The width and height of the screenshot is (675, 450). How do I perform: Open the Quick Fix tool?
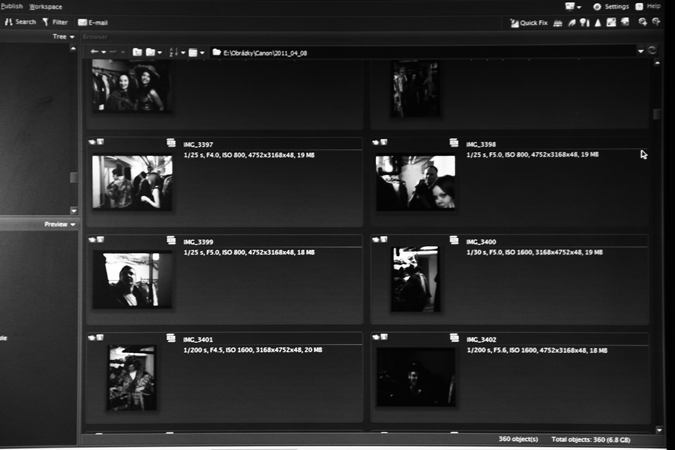529,23
